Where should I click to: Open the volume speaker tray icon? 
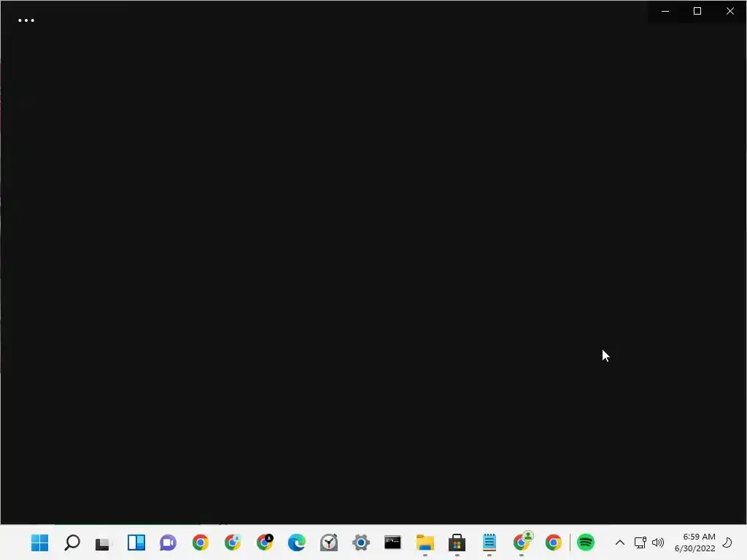[x=658, y=542]
